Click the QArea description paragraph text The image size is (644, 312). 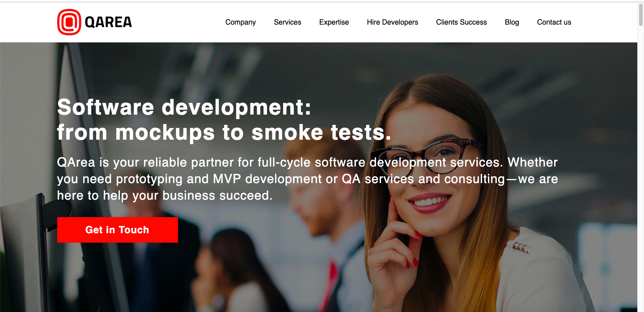click(308, 179)
